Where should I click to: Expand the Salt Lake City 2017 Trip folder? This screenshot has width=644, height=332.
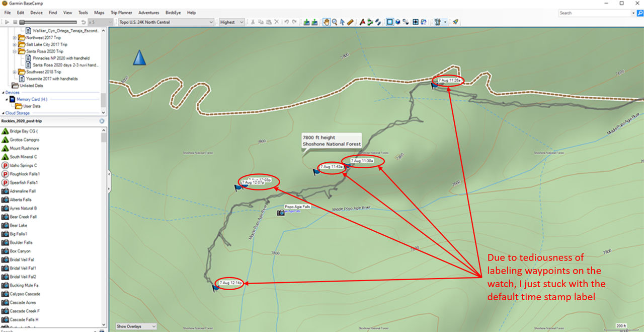(15, 44)
